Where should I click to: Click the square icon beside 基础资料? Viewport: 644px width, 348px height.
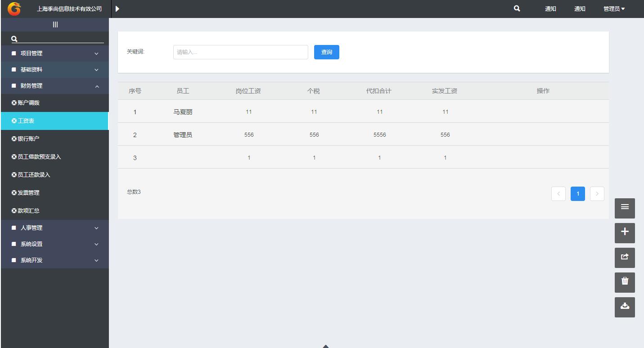[14, 70]
